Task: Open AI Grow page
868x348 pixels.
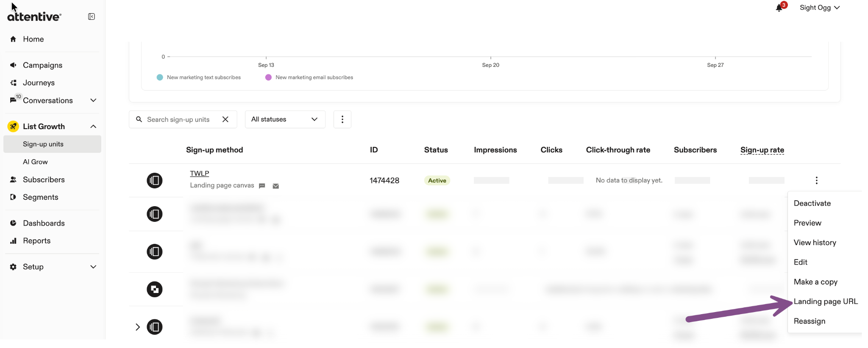Action: click(35, 162)
